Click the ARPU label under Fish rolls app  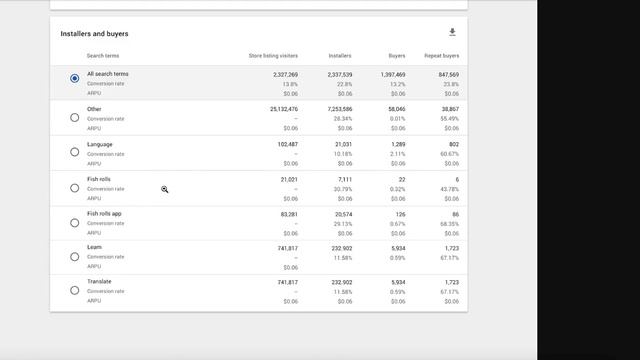(94, 233)
